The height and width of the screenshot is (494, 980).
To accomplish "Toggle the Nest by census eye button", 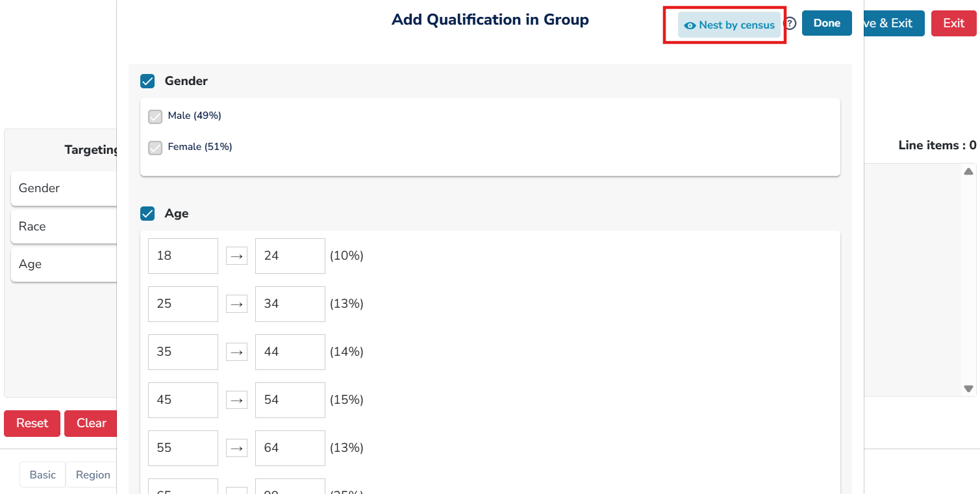I will point(729,25).
